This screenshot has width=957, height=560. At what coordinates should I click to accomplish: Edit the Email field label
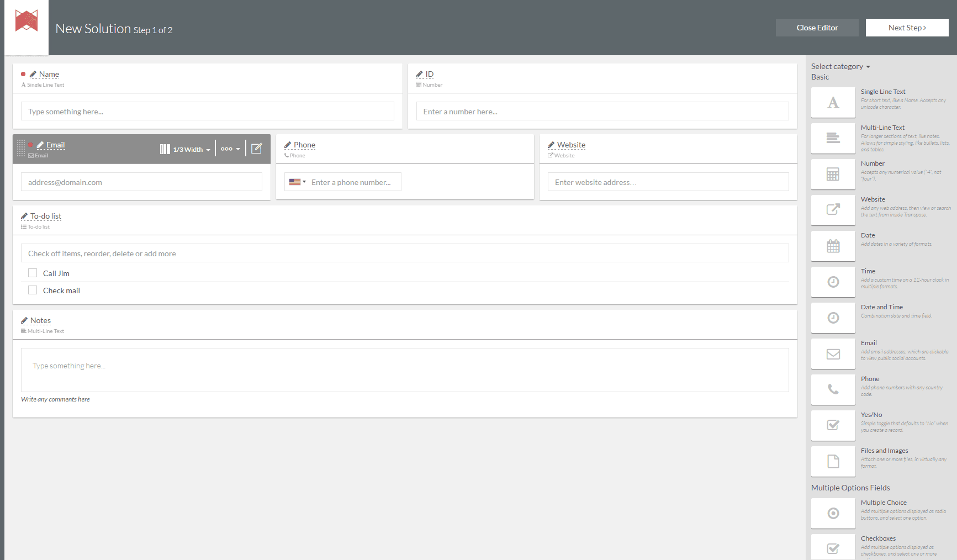point(56,145)
